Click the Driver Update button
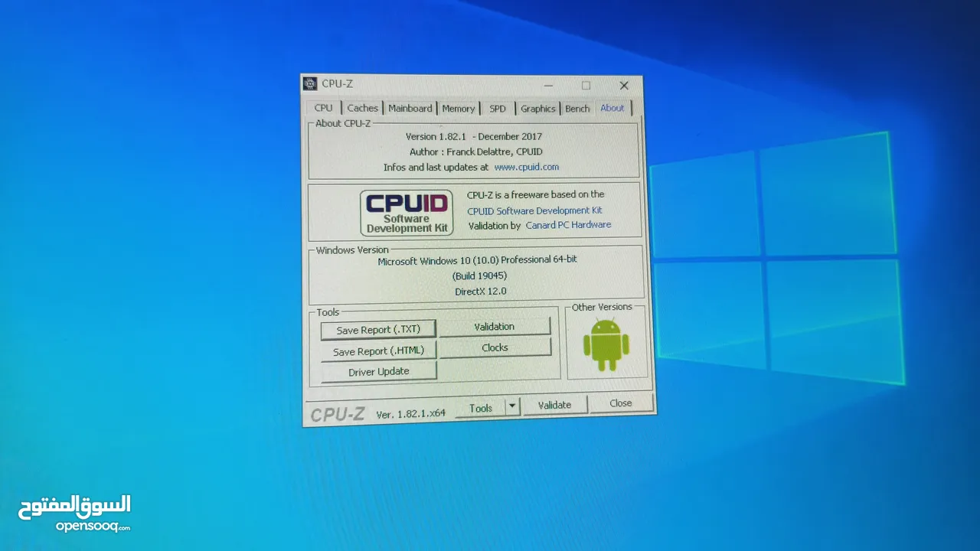This screenshot has width=980, height=551. point(379,371)
